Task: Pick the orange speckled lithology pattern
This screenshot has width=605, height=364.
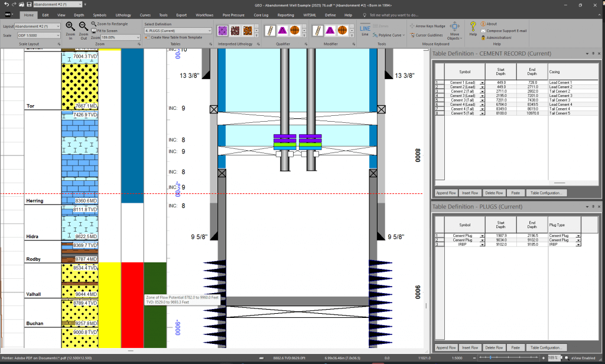Action: [x=248, y=31]
